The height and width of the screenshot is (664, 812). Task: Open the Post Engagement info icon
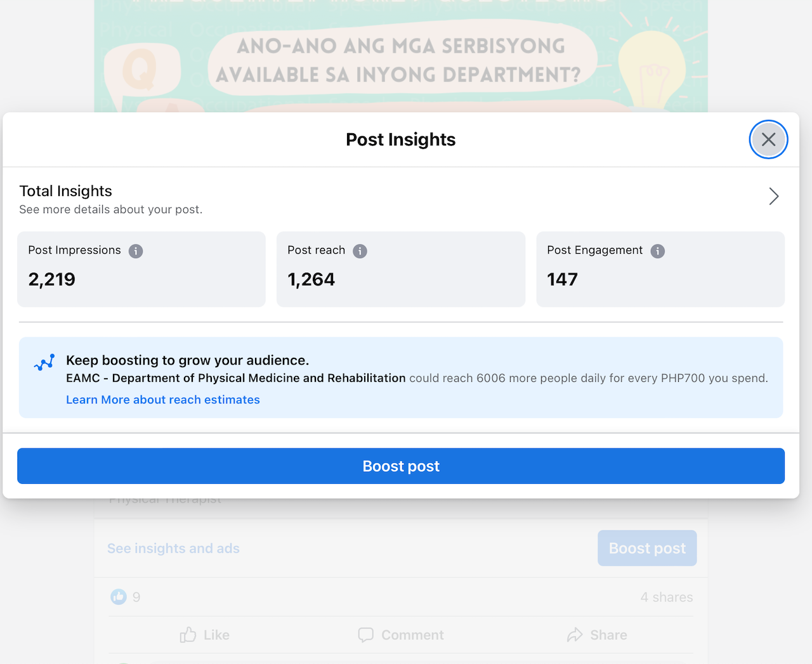tap(658, 251)
